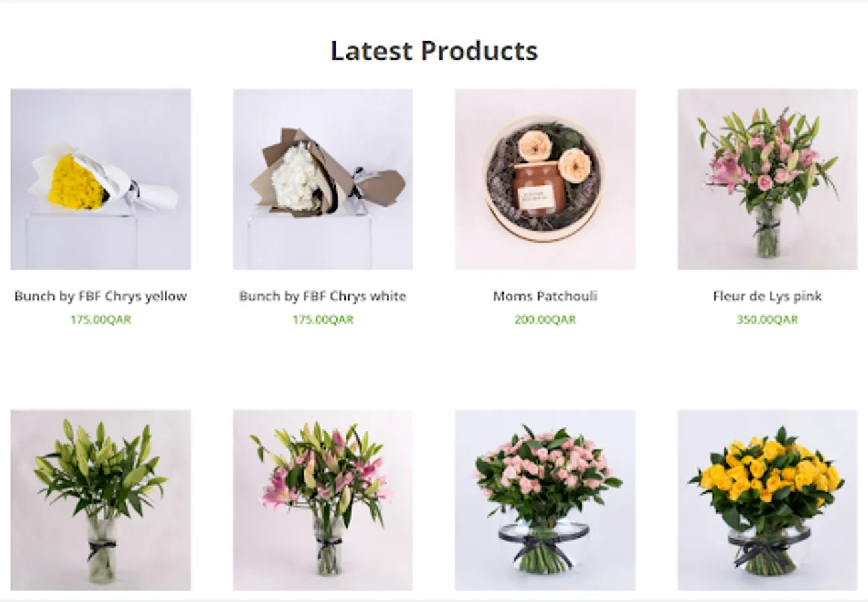Click the Bunch by FBF Chrys white title
Image resolution: width=868 pixels, height=602 pixels.
pyautogui.click(x=323, y=296)
